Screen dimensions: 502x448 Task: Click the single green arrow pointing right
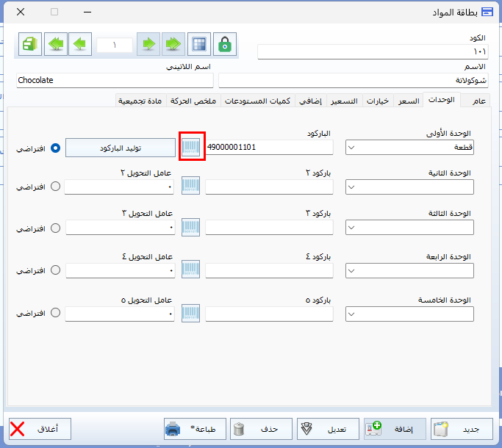[x=148, y=44]
